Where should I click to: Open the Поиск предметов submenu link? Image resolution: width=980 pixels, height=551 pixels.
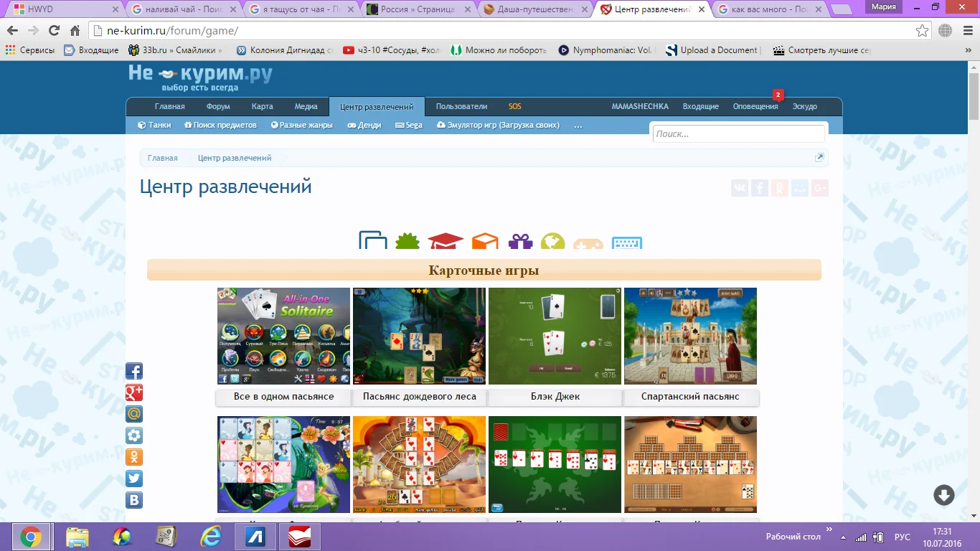[x=220, y=125]
